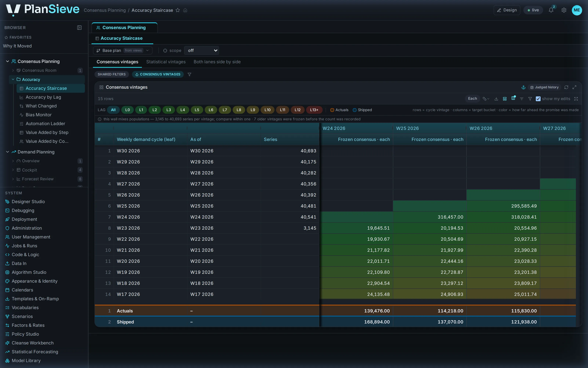Open Why It Moved favorite
Image resolution: width=588 pixels, height=368 pixels.
tap(17, 46)
